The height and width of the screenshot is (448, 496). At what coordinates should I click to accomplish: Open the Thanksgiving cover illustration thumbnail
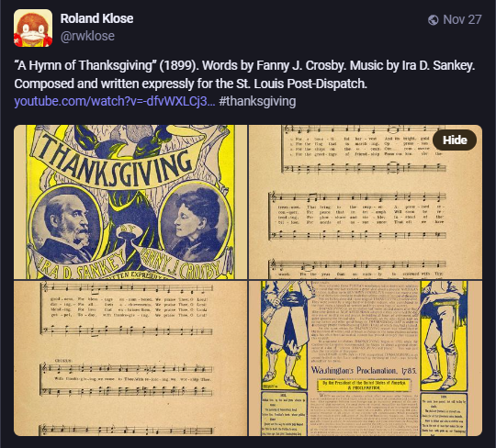click(x=130, y=202)
